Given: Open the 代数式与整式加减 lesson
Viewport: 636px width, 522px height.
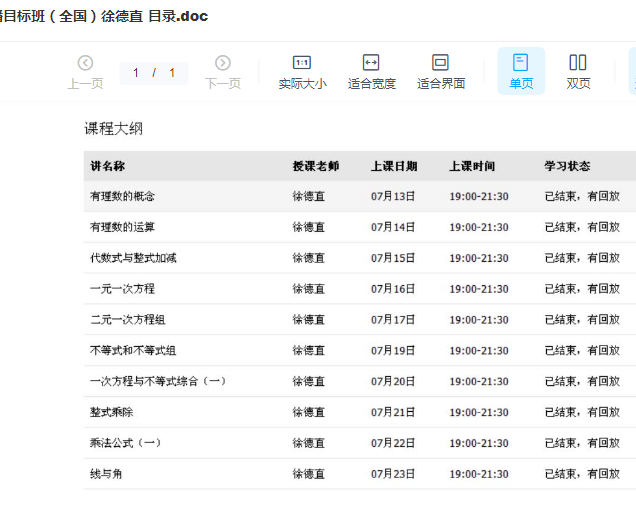Looking at the screenshot, I should (x=133, y=258).
